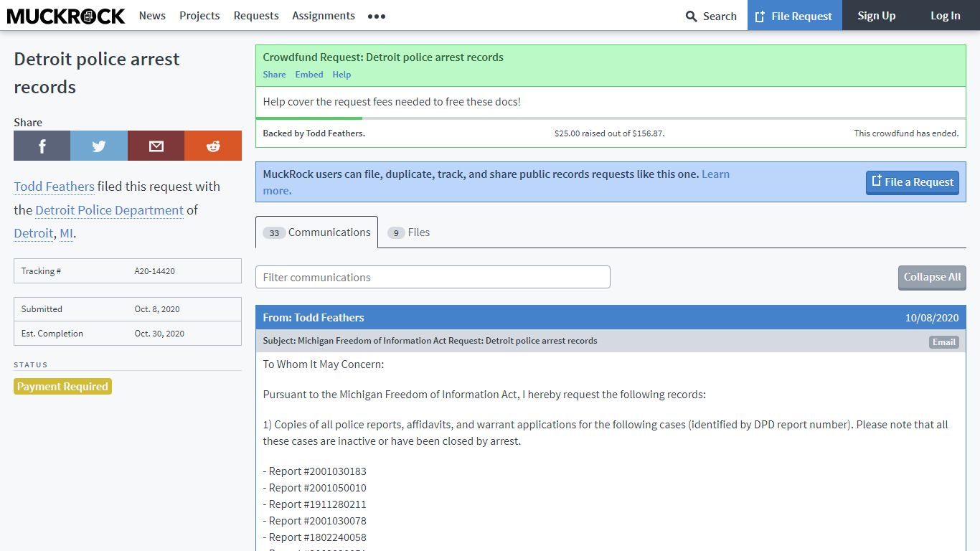Open the MI state link
Screen dimensions: 980x551
[66, 233]
